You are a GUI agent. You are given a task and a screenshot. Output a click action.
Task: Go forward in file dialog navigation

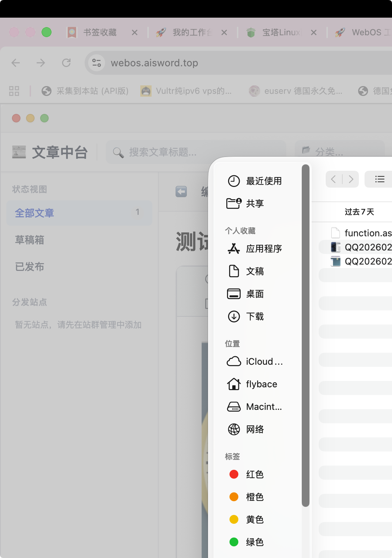pos(351,179)
